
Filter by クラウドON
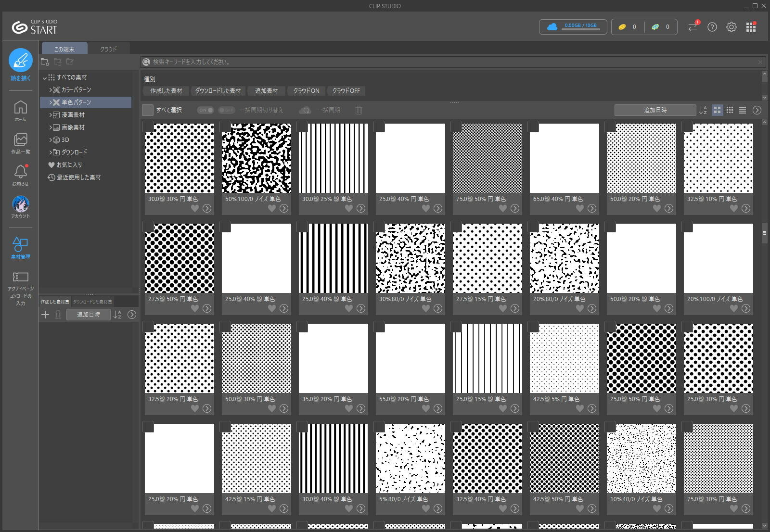(x=307, y=91)
